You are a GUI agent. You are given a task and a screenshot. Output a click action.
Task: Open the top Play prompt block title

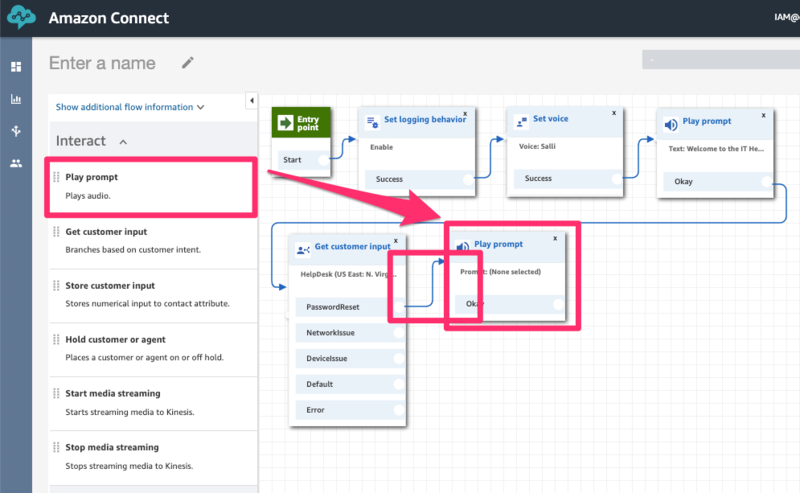tap(707, 121)
